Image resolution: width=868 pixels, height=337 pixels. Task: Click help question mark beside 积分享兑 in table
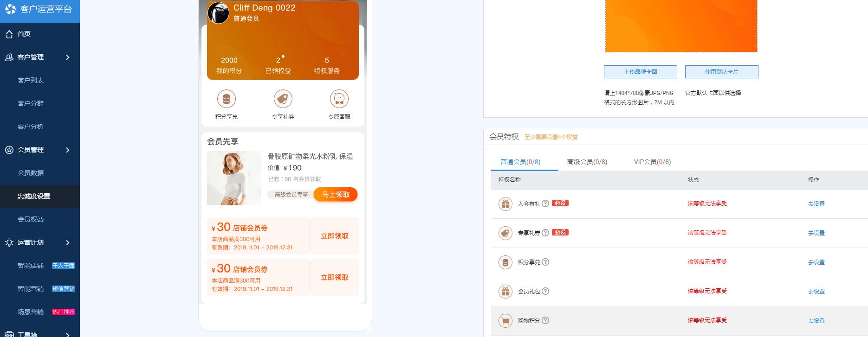(545, 262)
